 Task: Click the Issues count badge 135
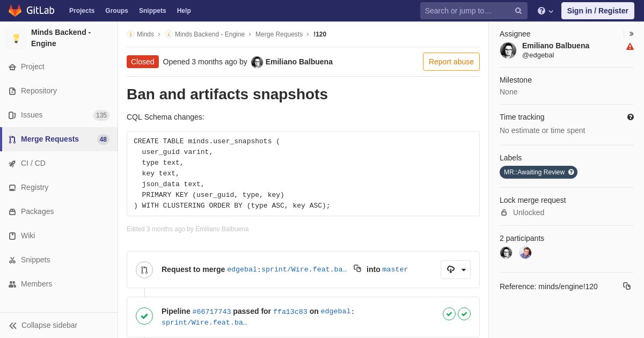[101, 115]
